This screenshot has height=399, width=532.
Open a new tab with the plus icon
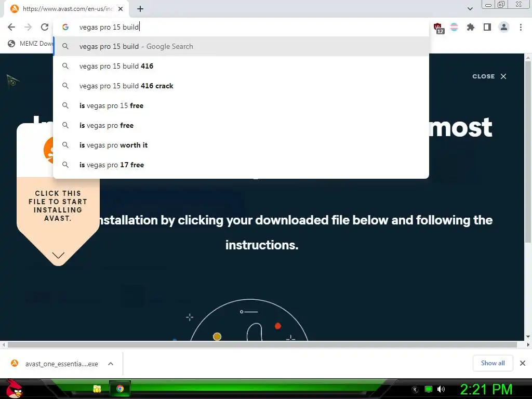click(x=140, y=9)
